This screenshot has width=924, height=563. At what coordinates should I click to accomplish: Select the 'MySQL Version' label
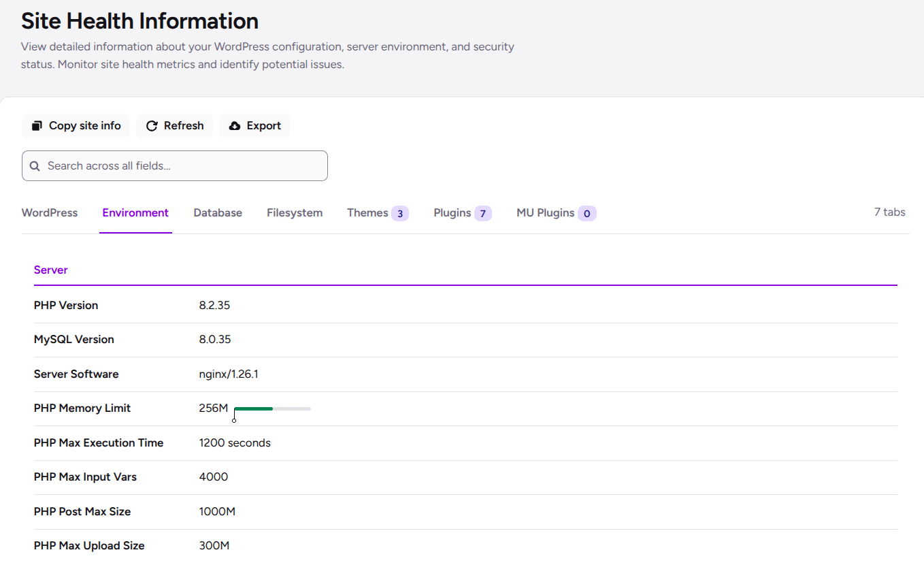pos(74,340)
